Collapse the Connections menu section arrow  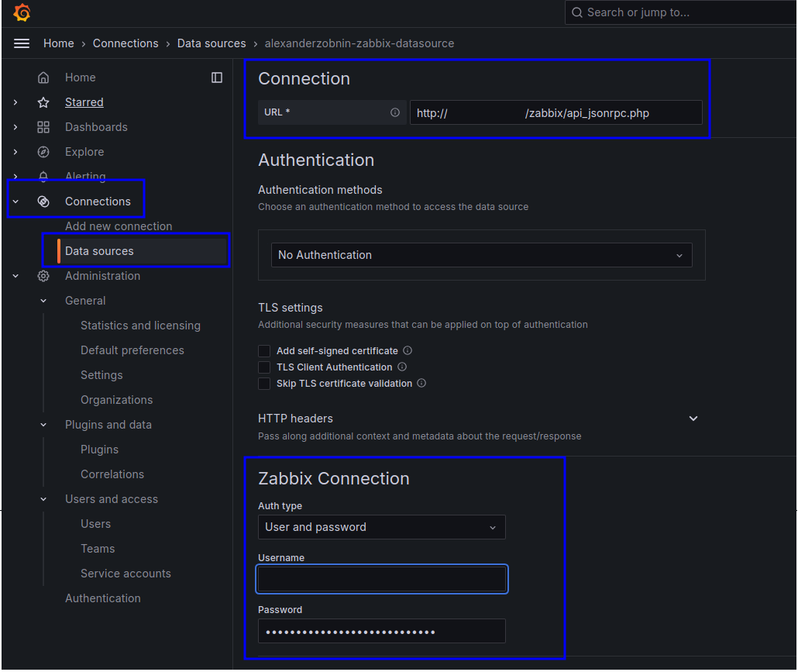click(x=15, y=202)
